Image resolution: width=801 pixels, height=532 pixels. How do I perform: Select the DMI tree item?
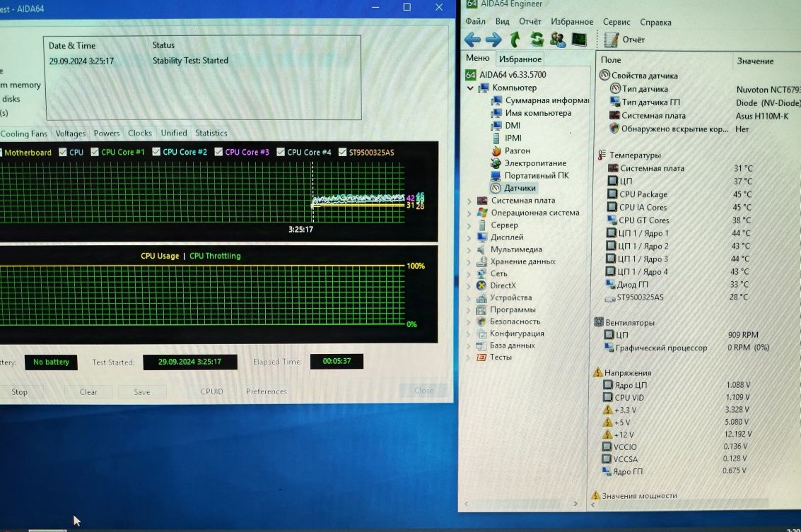[x=505, y=126]
